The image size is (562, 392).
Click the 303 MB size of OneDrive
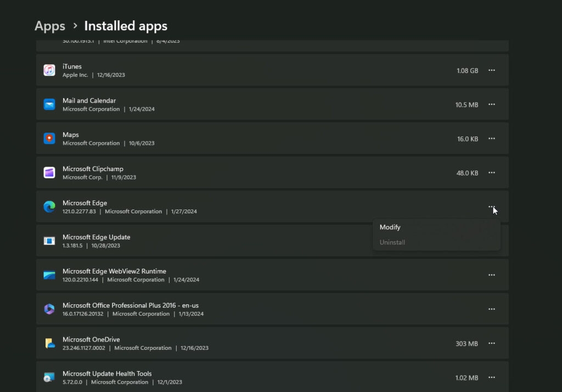coord(467,344)
